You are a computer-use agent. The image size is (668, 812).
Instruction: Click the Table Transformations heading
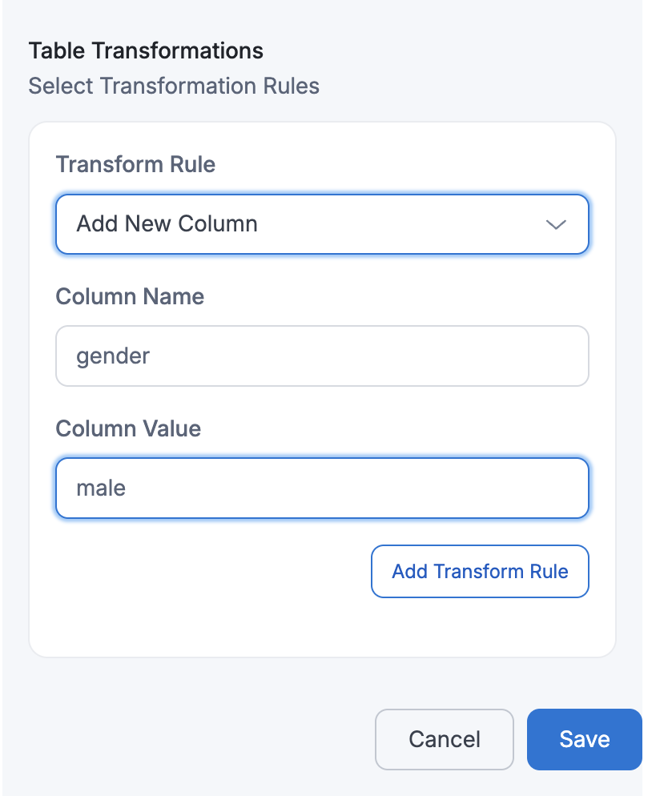[x=146, y=50]
